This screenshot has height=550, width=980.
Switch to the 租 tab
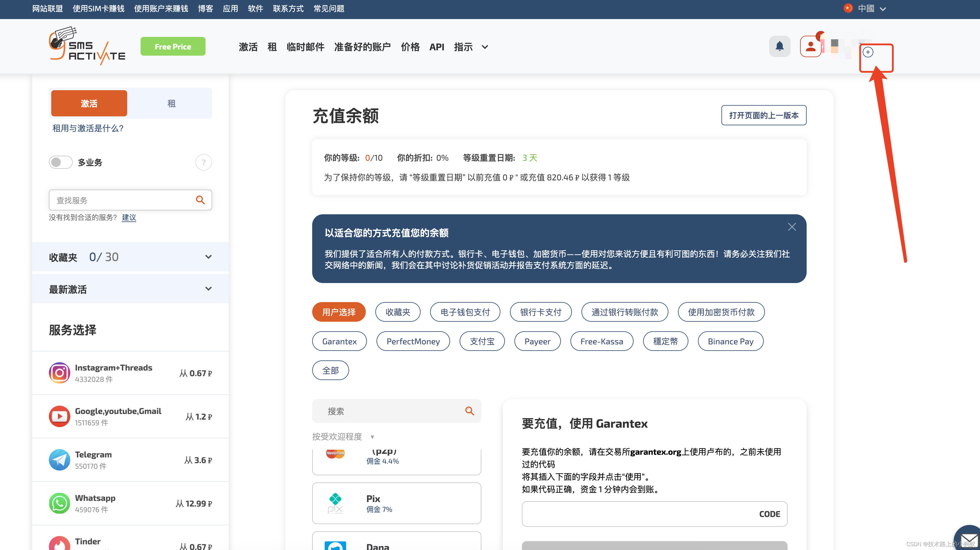[x=171, y=103]
